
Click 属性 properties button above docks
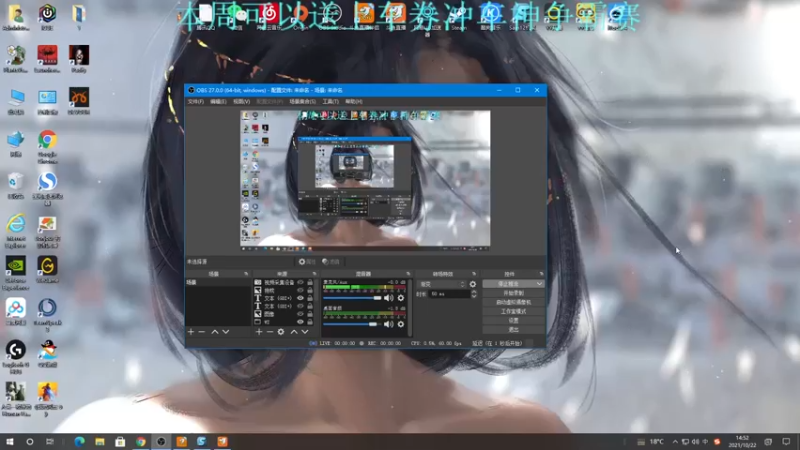[308, 262]
